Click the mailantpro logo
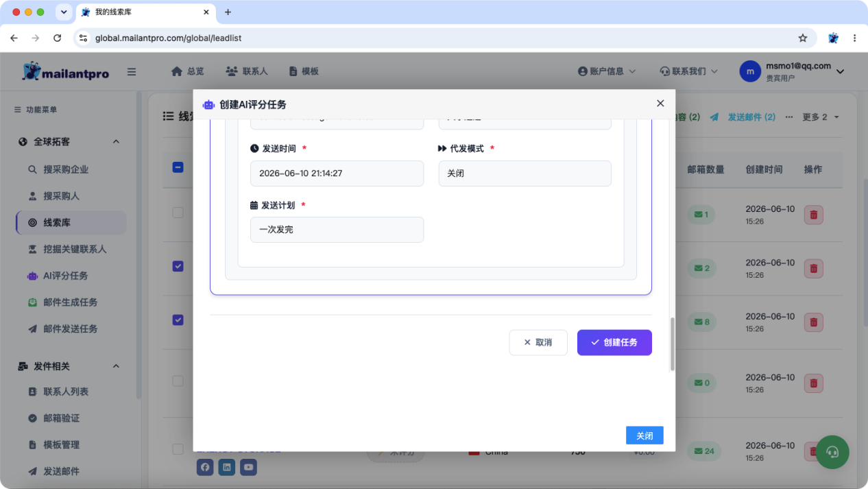Viewport: 868px width, 489px height. coord(66,71)
